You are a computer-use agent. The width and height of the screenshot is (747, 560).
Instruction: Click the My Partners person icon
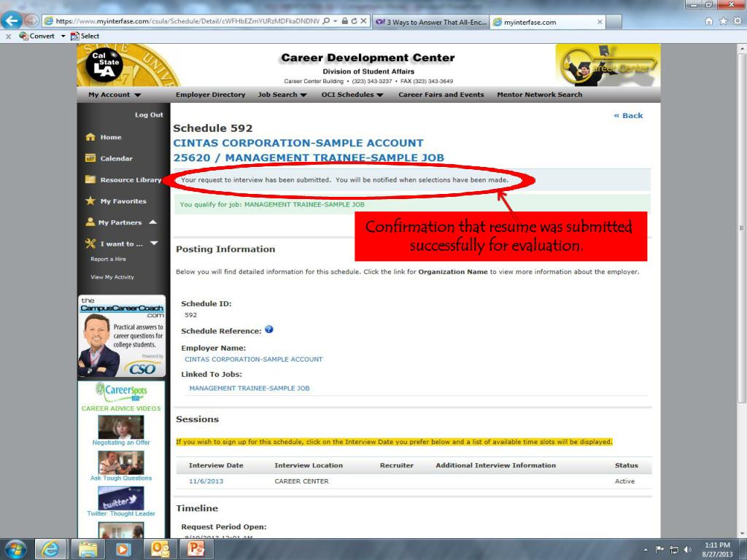point(90,222)
